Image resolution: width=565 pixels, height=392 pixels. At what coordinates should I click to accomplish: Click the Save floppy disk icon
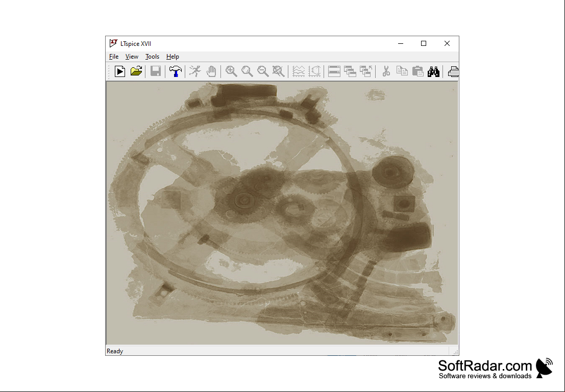click(156, 71)
